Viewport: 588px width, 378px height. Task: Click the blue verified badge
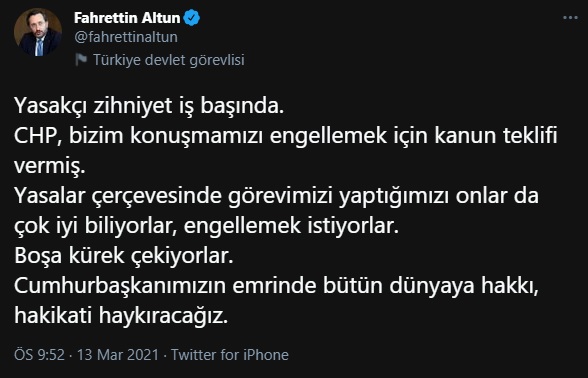(192, 18)
